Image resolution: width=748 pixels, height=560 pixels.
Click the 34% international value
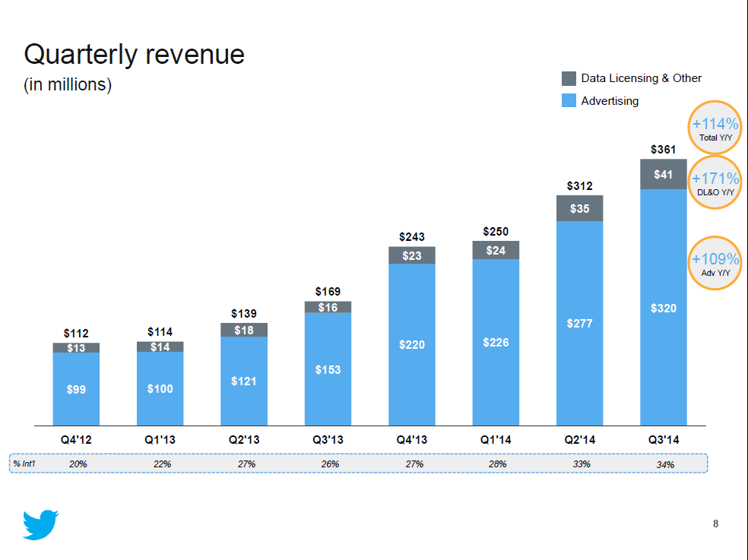tap(665, 464)
